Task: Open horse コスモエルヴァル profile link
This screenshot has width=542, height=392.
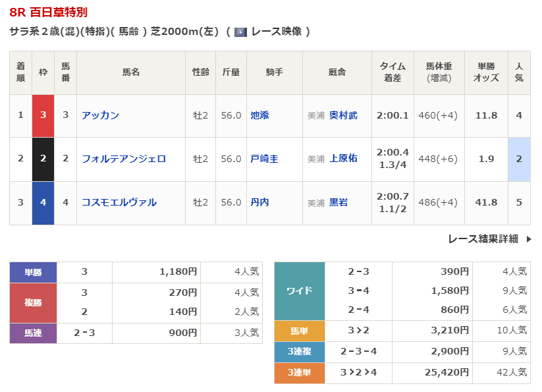Action: point(119,202)
